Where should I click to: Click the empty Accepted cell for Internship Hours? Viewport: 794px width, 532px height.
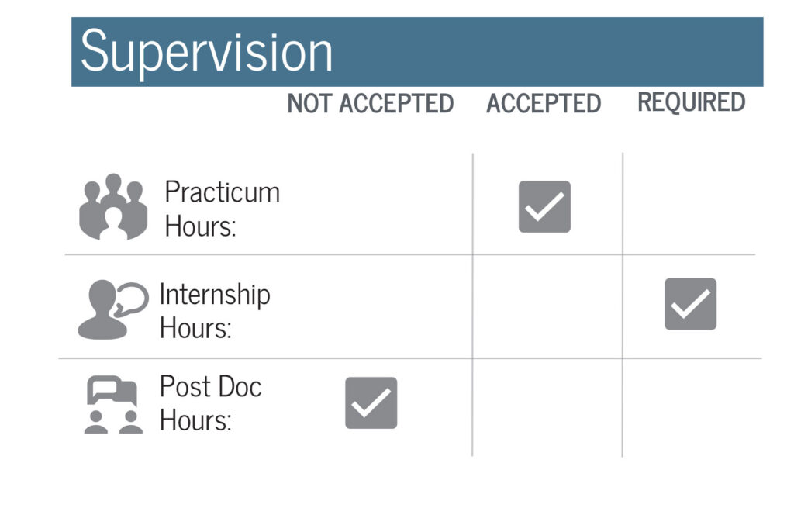547,306
